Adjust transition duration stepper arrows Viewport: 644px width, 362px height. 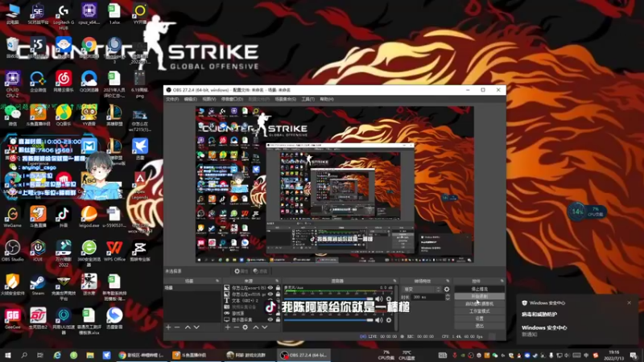pyautogui.click(x=448, y=297)
